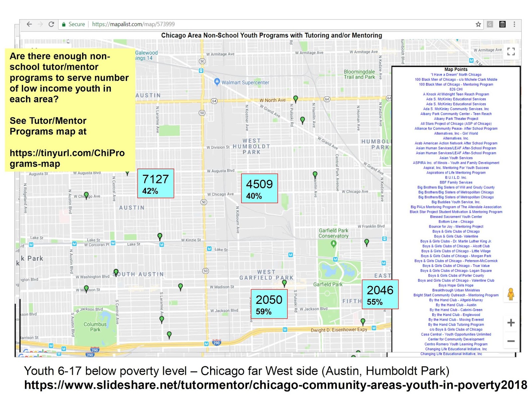The width and height of the screenshot is (532, 399).
Task: Open Bounce for Joy - Mentoring Project
Action: [456, 226]
